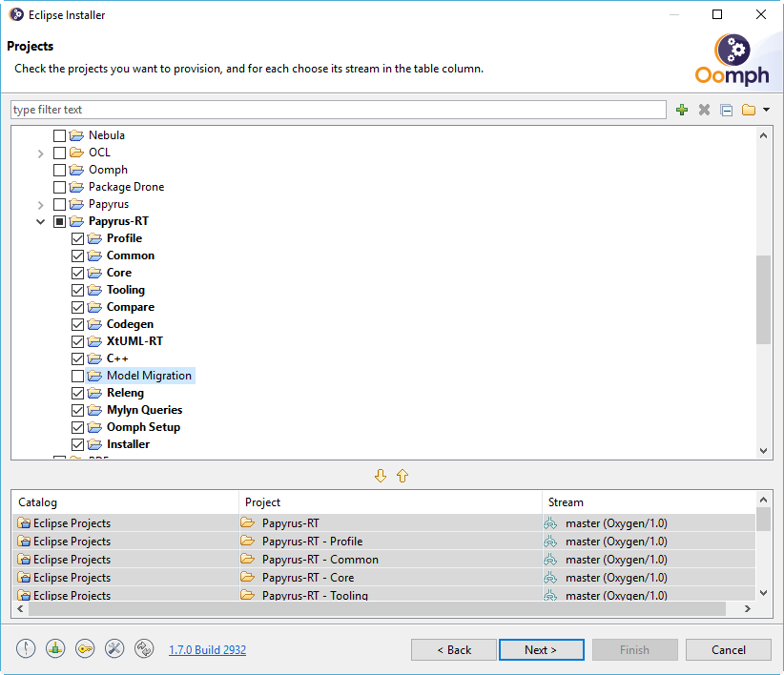This screenshot has height=675, width=784.
Task: Click the Eclipse Installer title bar icon
Action: coord(16,14)
